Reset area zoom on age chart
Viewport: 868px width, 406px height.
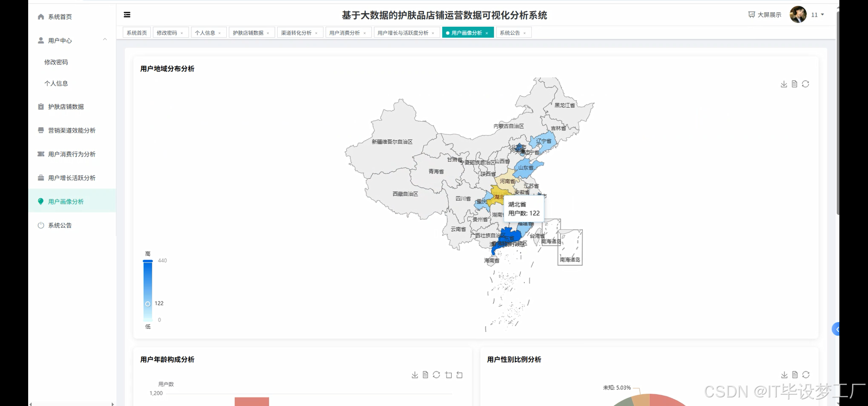[x=459, y=375]
